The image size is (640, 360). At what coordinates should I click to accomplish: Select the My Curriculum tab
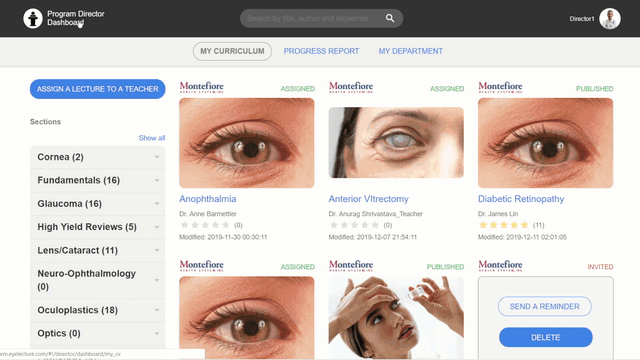pyautogui.click(x=232, y=51)
